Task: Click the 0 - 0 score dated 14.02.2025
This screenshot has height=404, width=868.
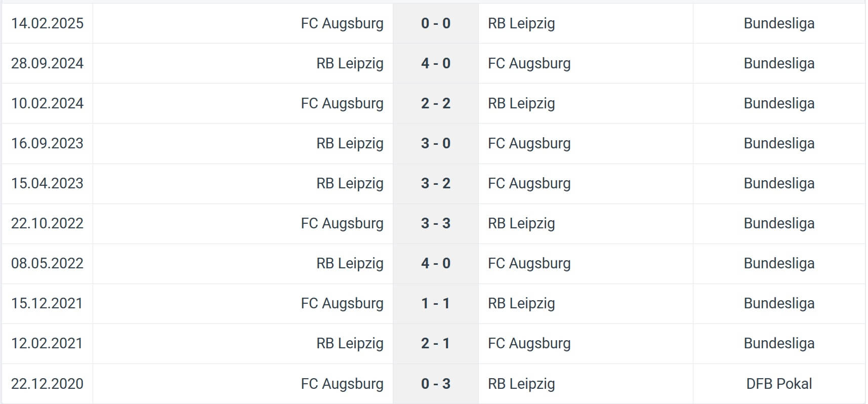Action: [435, 23]
